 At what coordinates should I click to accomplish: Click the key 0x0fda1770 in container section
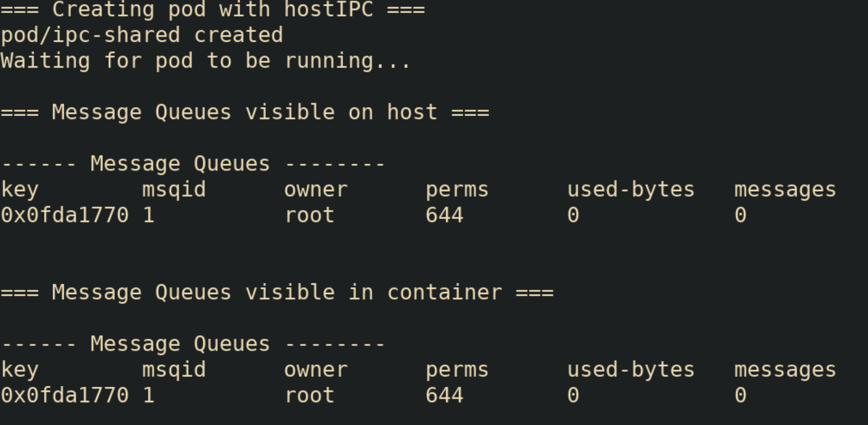point(65,395)
